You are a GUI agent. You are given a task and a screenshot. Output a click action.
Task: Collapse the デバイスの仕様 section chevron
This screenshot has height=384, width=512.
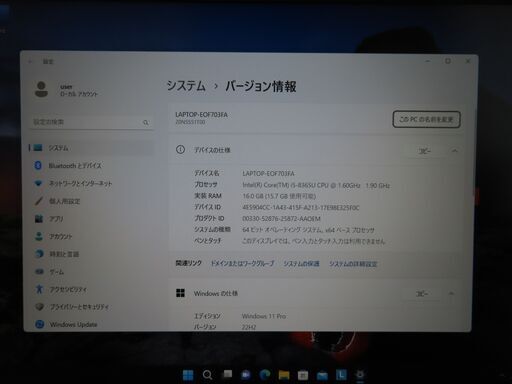pyautogui.click(x=455, y=151)
